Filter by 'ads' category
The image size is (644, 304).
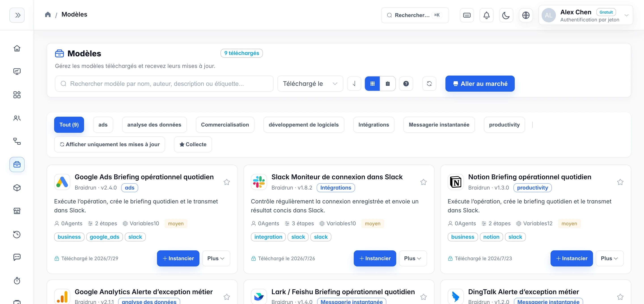click(103, 125)
